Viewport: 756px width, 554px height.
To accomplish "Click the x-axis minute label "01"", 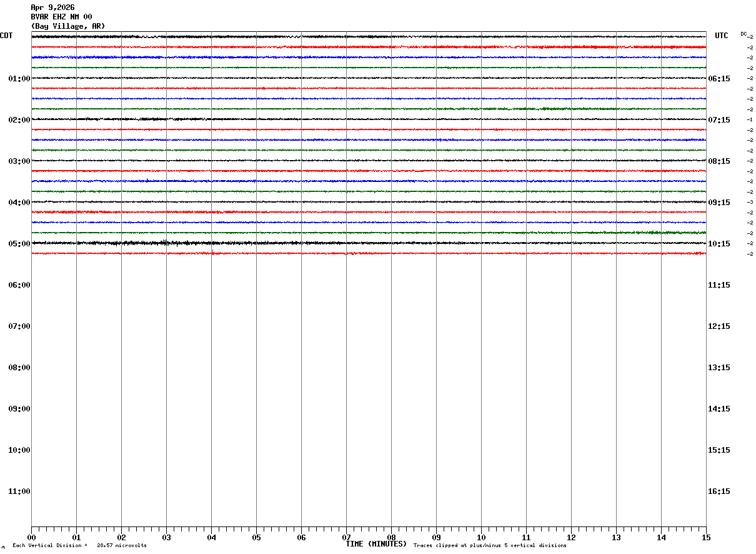I will point(76,538).
